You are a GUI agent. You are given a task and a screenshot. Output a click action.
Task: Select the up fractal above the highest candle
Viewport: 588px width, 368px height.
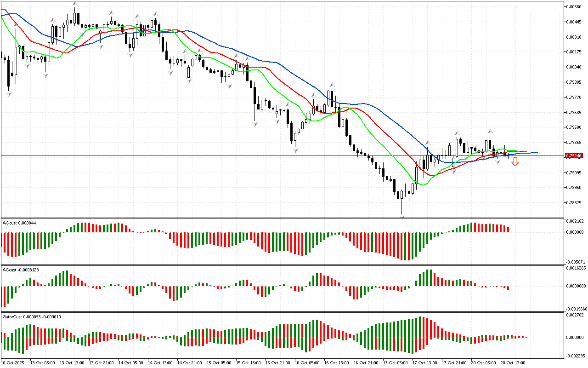pyautogui.click(x=74, y=4)
